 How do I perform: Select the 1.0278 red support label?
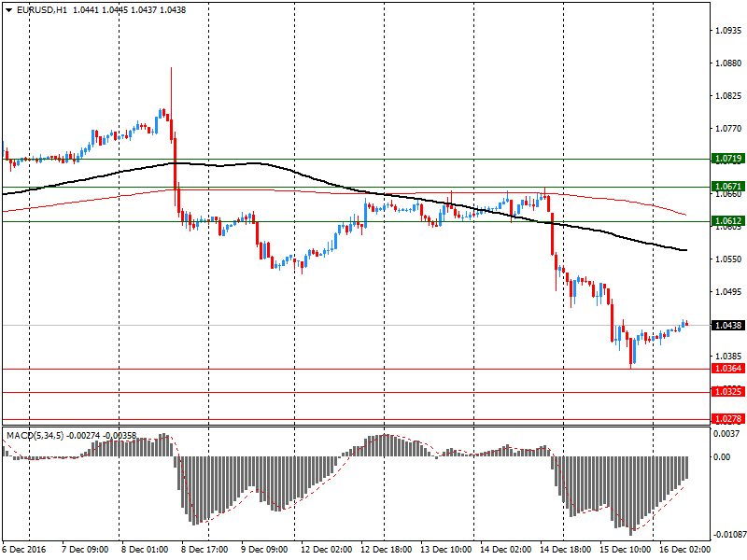coord(728,419)
